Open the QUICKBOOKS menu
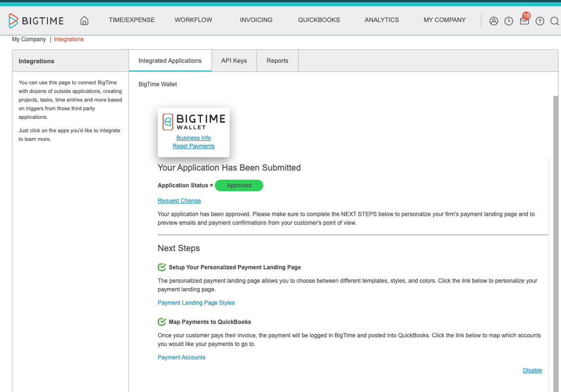The height and width of the screenshot is (392, 561). coord(319,20)
